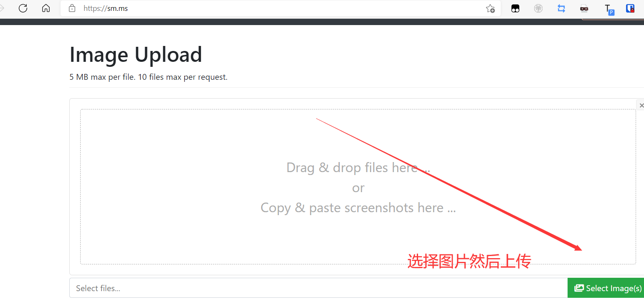Viewport: 644px width, 307px height.
Task: Click the Select Image(s) green button
Action: 606,288
